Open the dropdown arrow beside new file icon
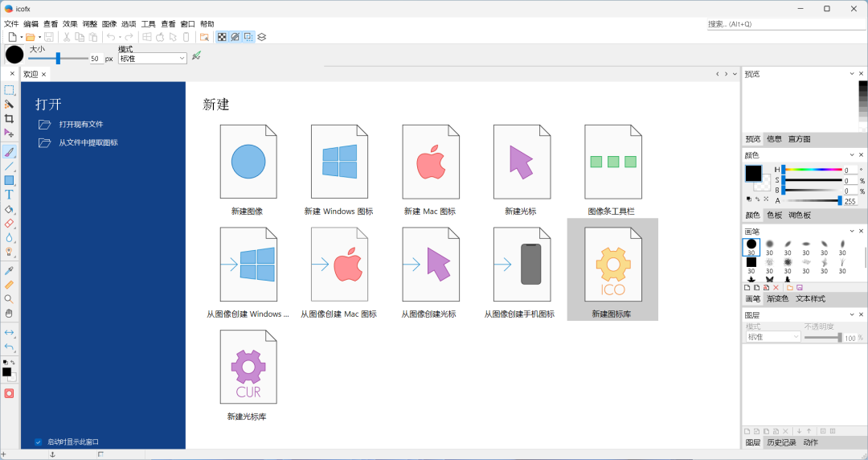Image resolution: width=868 pixels, height=460 pixels. [x=22, y=38]
